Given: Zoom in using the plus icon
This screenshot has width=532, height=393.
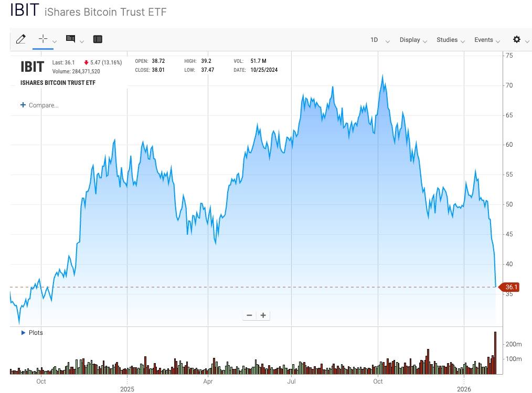Looking at the screenshot, I should coord(263,315).
